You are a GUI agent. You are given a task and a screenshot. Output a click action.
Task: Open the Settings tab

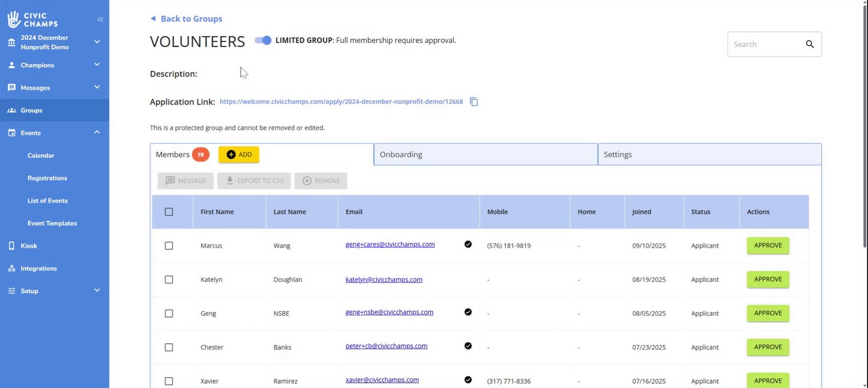pos(709,155)
